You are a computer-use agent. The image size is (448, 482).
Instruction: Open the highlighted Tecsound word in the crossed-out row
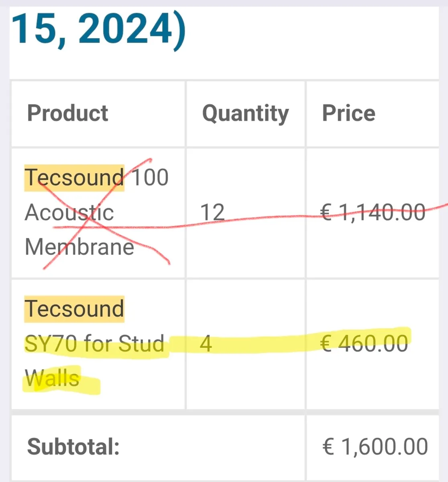[x=74, y=177]
